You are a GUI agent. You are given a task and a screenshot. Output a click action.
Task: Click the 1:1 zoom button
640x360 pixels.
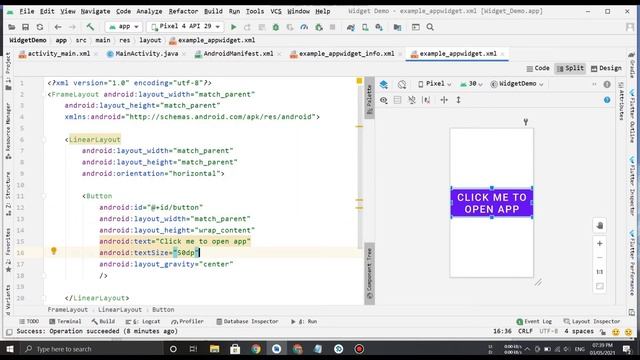click(600, 272)
